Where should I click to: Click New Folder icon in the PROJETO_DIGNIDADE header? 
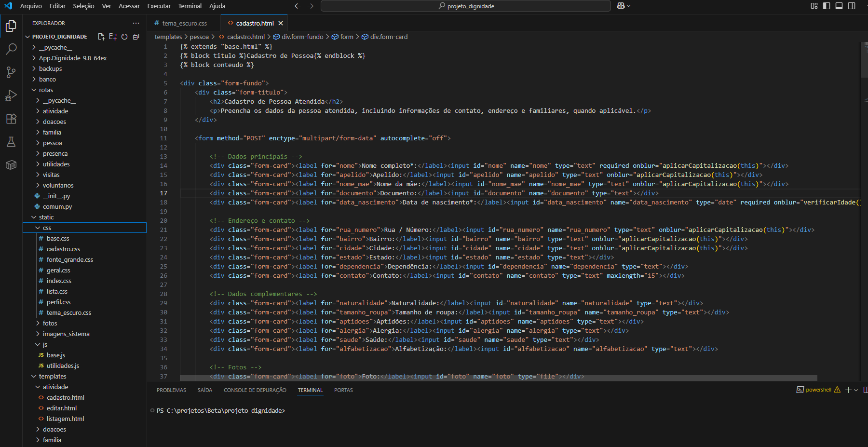113,37
